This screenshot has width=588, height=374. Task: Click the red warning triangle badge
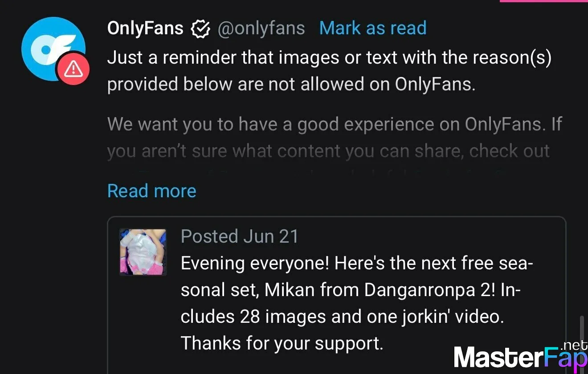pos(73,69)
